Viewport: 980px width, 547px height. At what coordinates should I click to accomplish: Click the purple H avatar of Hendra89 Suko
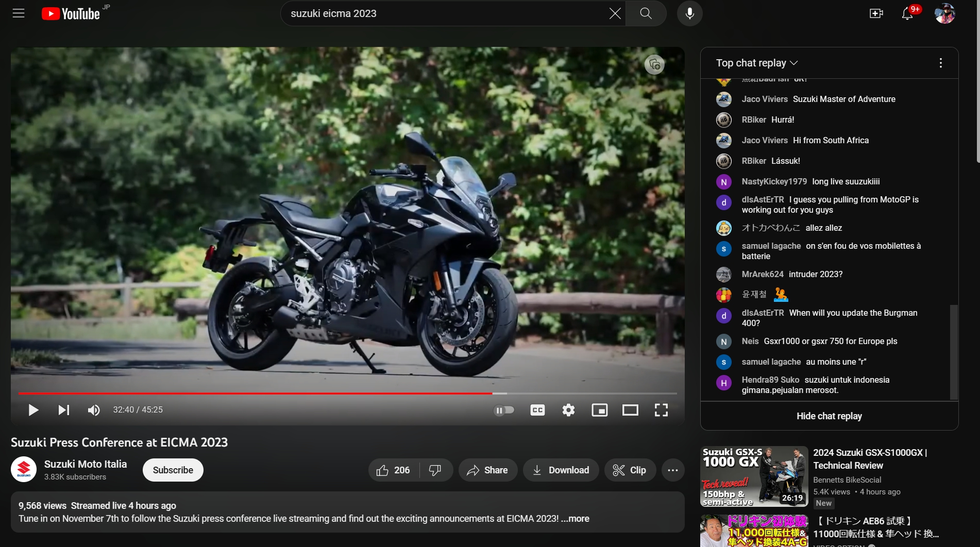point(724,383)
